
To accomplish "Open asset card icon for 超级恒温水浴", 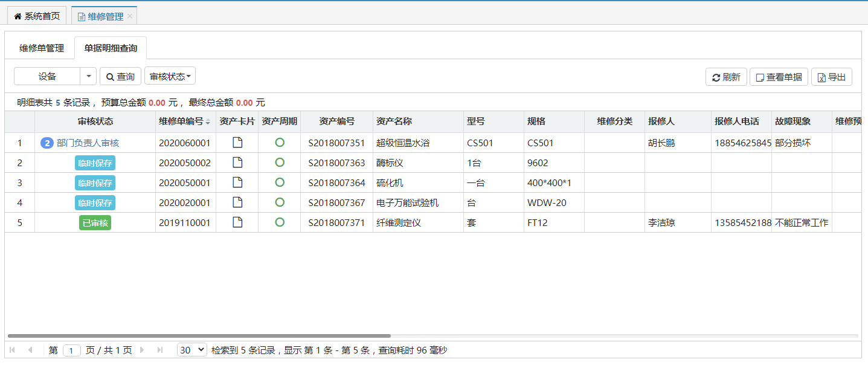I will pyautogui.click(x=237, y=143).
